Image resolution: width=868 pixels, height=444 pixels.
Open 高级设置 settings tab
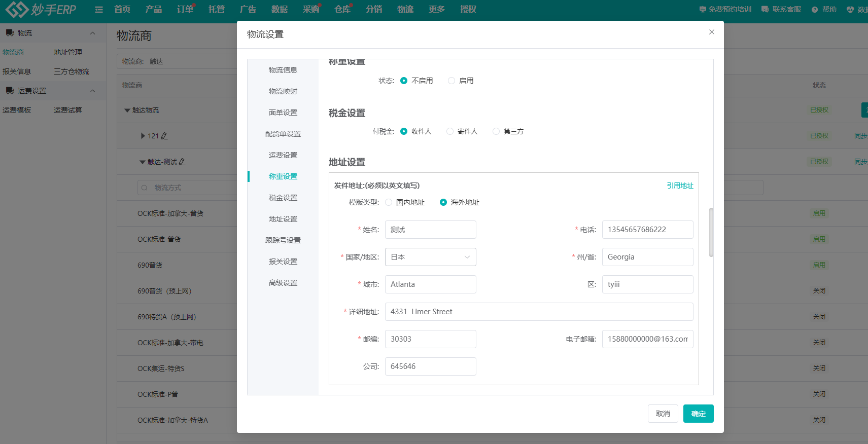click(x=283, y=283)
